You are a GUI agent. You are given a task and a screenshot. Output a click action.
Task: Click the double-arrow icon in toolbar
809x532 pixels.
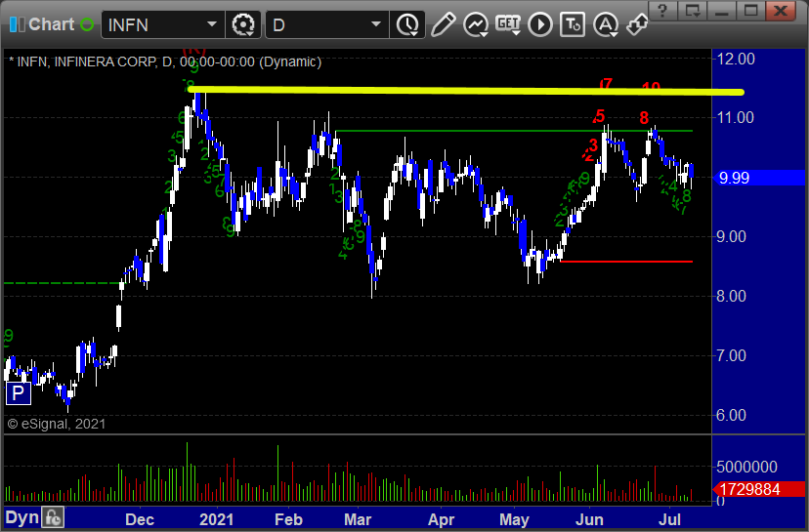point(637,24)
